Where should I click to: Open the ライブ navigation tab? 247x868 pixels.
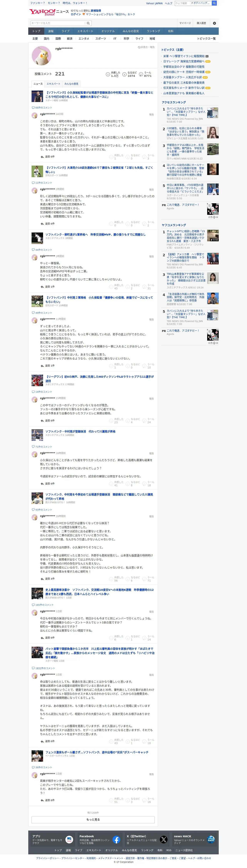(x=65, y=31)
